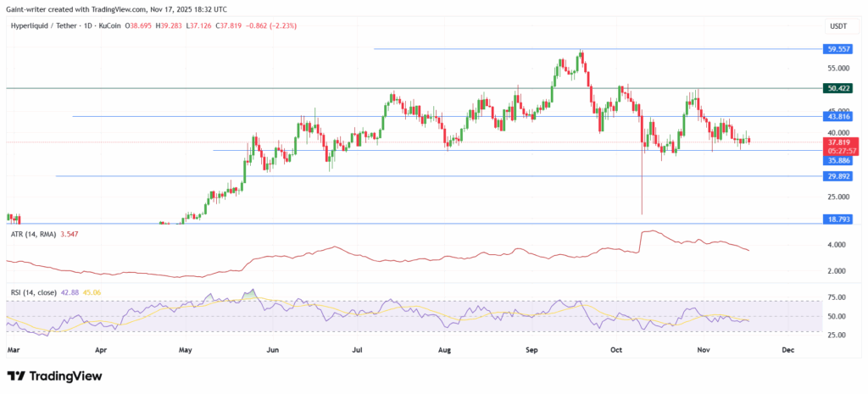This screenshot has width=868, height=394.
Task: Click the current price tag 37.819
Action: pyautogui.click(x=840, y=142)
